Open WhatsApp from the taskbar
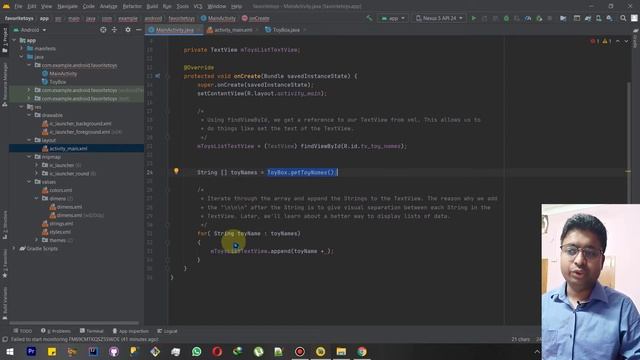The width and height of the screenshot is (640, 360). click(x=196, y=351)
